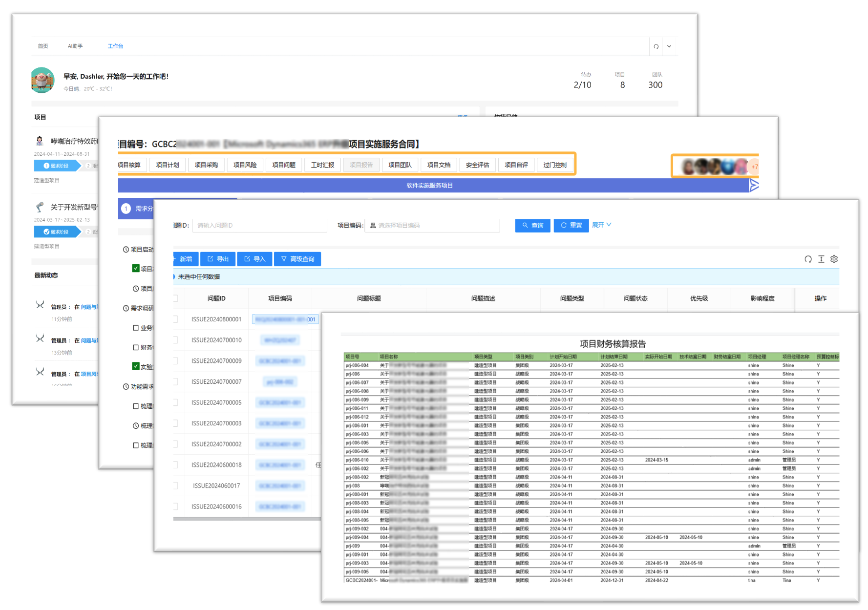Viewport: 868px width, 610px height.
Task: Click the Dashler pig avatar
Action: tap(42, 80)
